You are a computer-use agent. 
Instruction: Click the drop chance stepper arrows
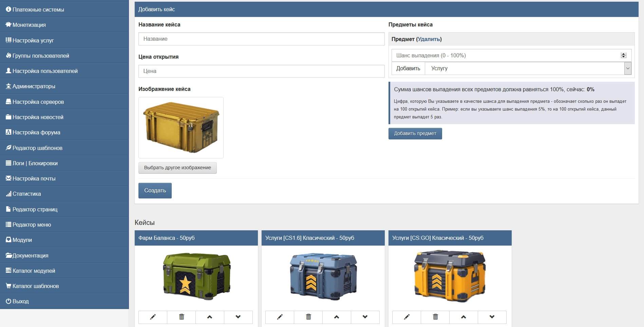623,55
